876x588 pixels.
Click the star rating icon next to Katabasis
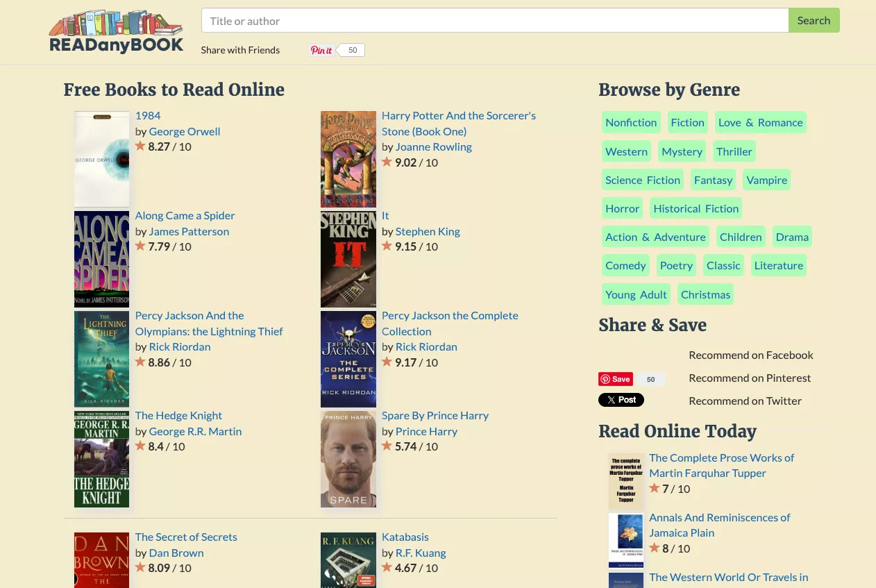387,567
